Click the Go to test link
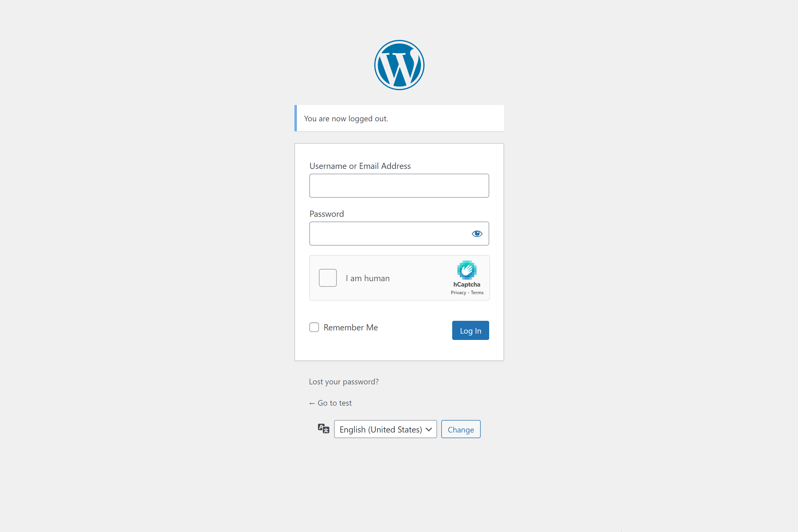Image resolution: width=798 pixels, height=532 pixels. [330, 402]
